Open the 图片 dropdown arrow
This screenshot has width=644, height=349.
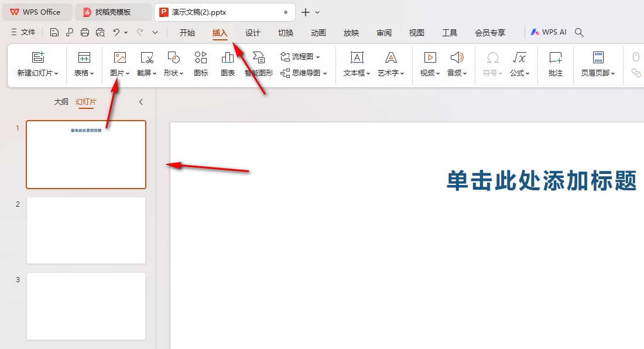pyautogui.click(x=128, y=74)
